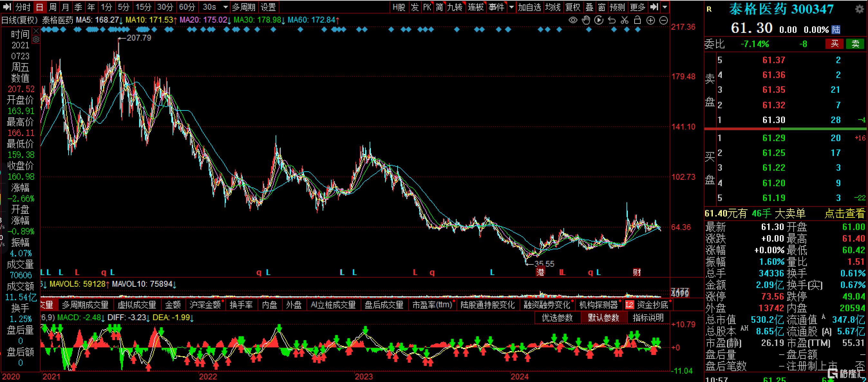Toggle the padlock lock icon
The height and width of the screenshot is (382, 868).
pos(637,20)
